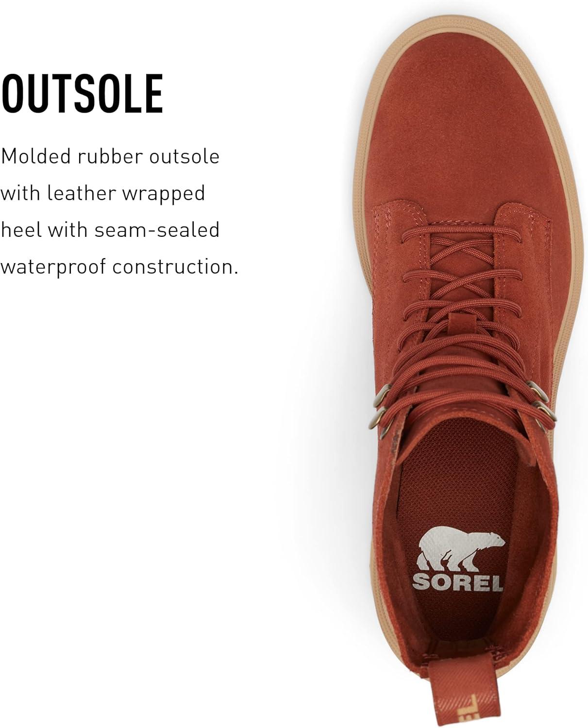
Task: Select the OUTSOLE heading
Action: click(x=82, y=94)
